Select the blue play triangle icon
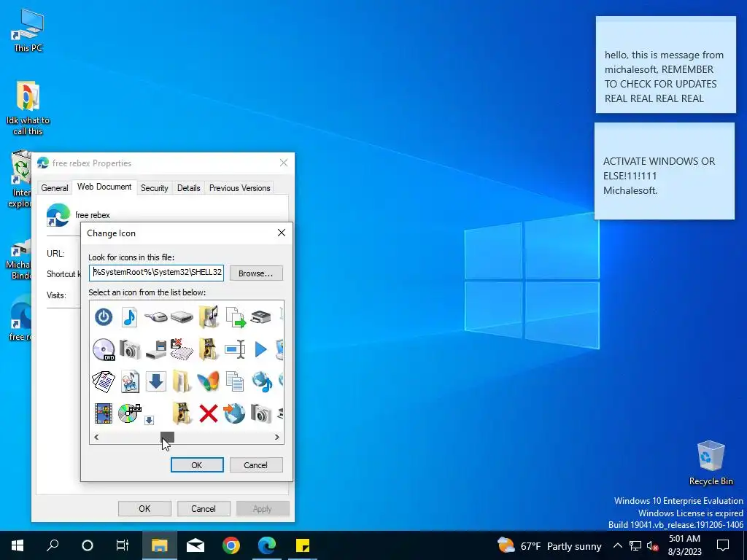 (x=260, y=349)
